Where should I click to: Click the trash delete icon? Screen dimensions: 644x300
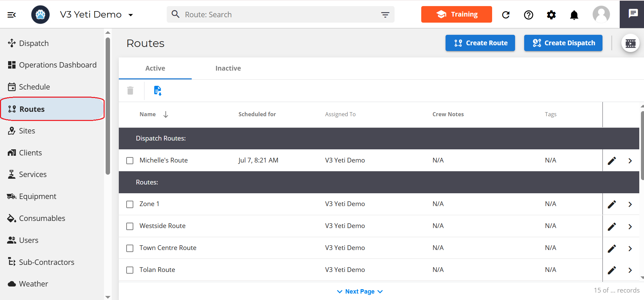[130, 91]
